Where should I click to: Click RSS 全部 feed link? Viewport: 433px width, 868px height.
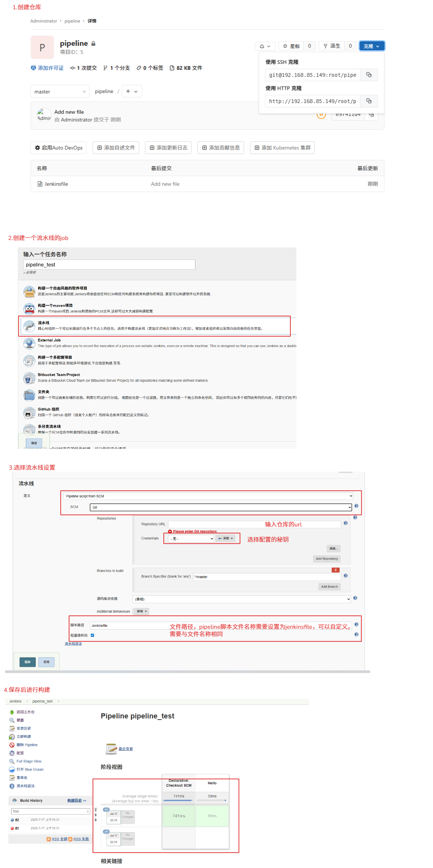pos(59,839)
